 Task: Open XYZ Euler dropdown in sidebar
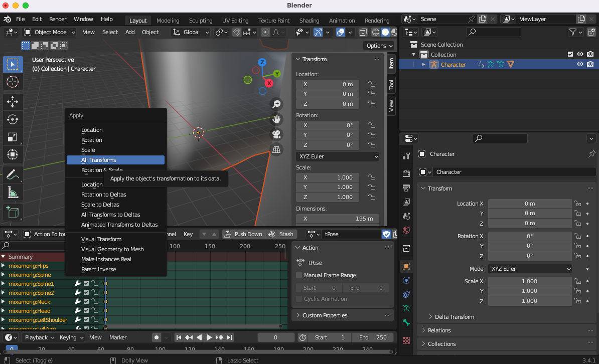click(337, 156)
